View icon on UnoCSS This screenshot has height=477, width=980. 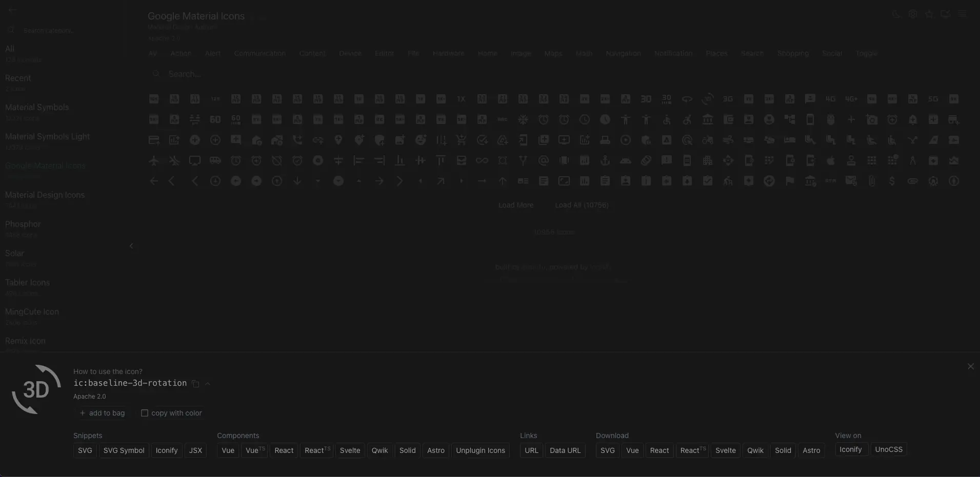(889, 449)
